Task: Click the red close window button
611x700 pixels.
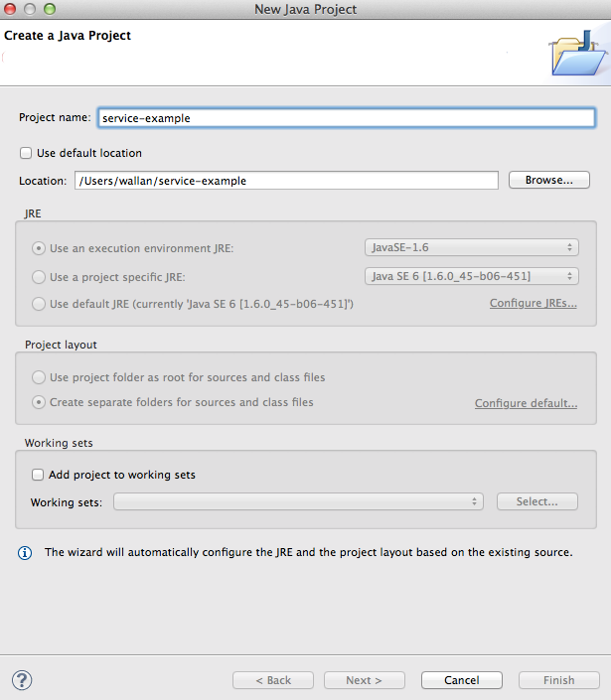Action: pos(12,9)
